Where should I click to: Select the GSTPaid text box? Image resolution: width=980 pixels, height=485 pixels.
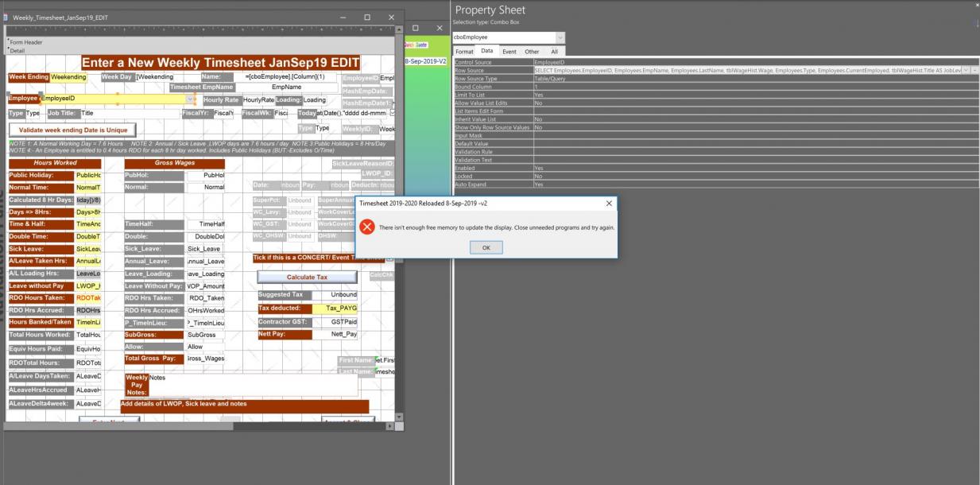pos(335,322)
